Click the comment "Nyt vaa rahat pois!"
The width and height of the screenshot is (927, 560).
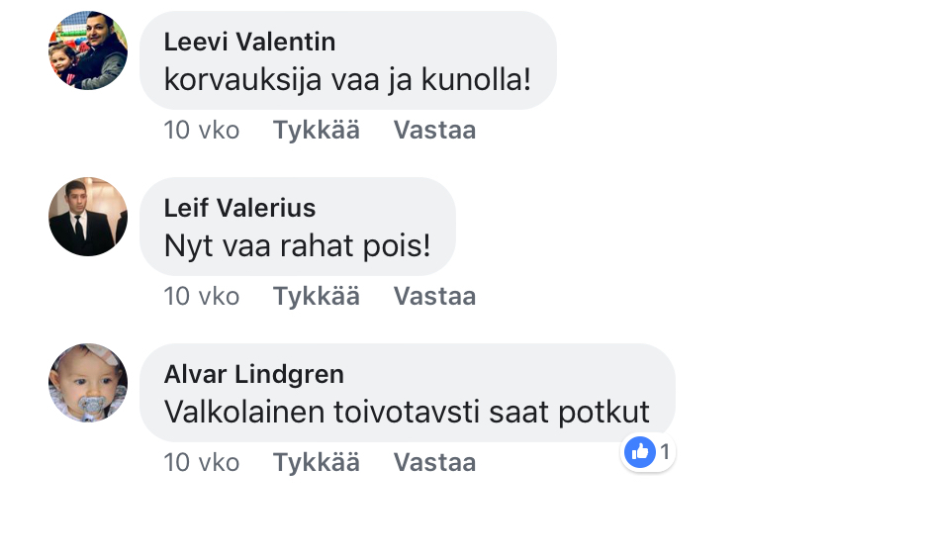(297, 245)
